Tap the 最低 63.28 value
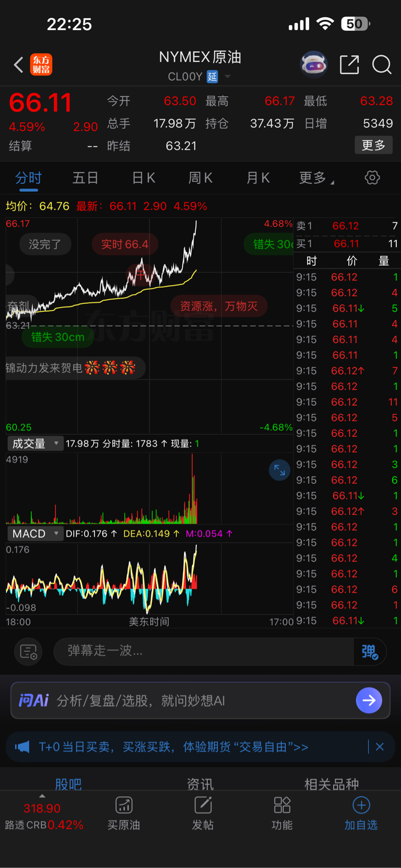 pos(376,101)
